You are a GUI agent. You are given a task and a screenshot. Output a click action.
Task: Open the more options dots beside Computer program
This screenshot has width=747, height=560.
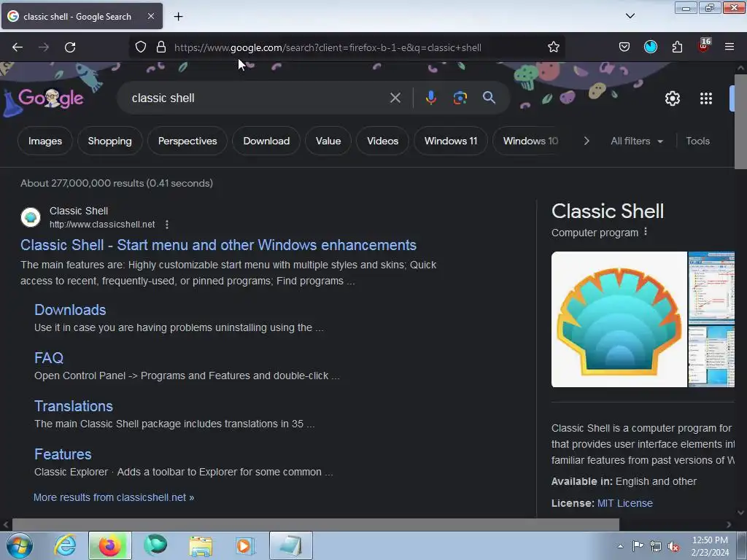646,231
